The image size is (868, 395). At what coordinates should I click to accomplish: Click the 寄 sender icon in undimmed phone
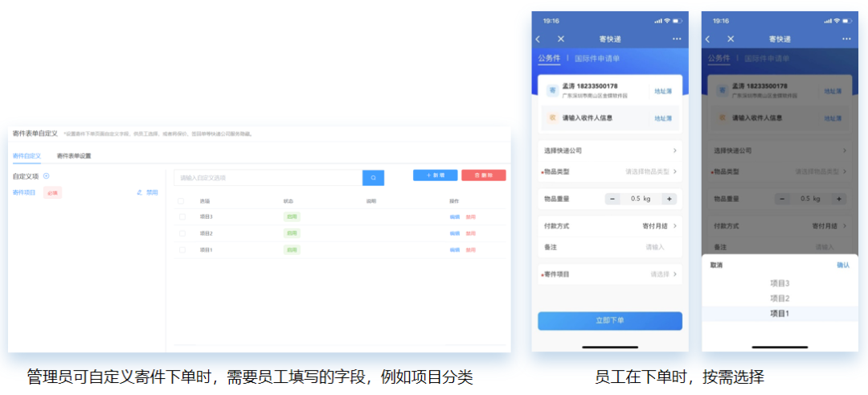pyautogui.click(x=552, y=90)
